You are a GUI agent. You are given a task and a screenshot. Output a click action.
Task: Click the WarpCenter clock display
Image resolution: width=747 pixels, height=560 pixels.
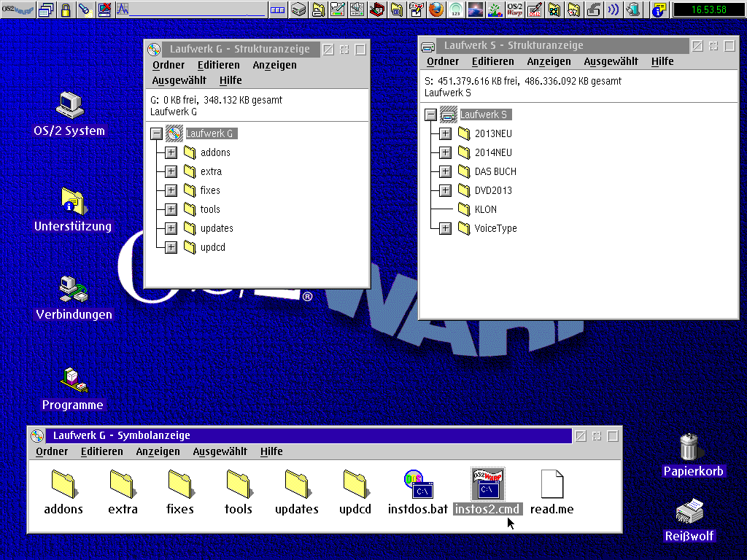[709, 9]
